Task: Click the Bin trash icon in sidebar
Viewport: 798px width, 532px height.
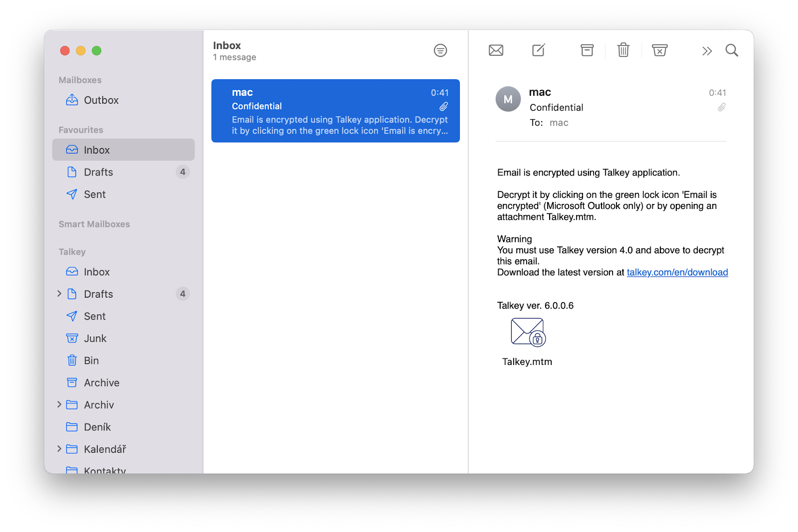Action: (x=72, y=360)
